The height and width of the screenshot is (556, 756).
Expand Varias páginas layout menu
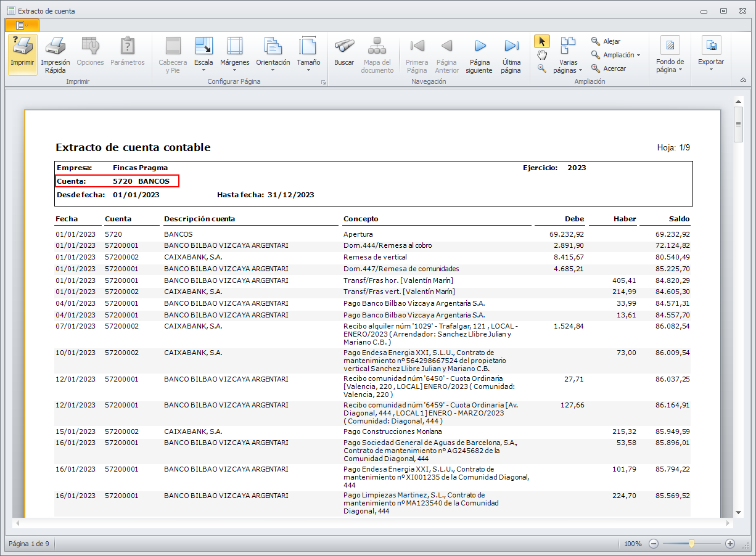(x=567, y=55)
